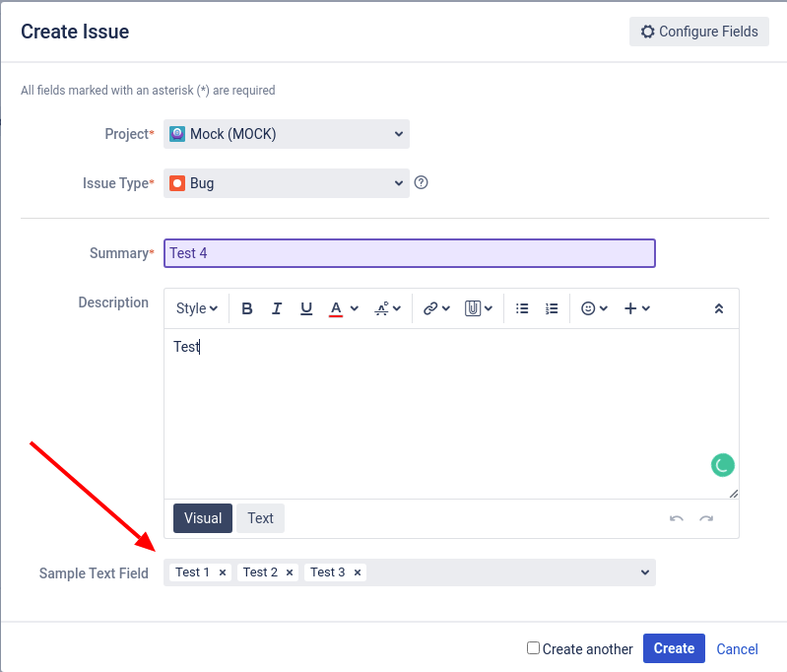
Task: Remove the Test 3 tag
Action: pyautogui.click(x=358, y=572)
